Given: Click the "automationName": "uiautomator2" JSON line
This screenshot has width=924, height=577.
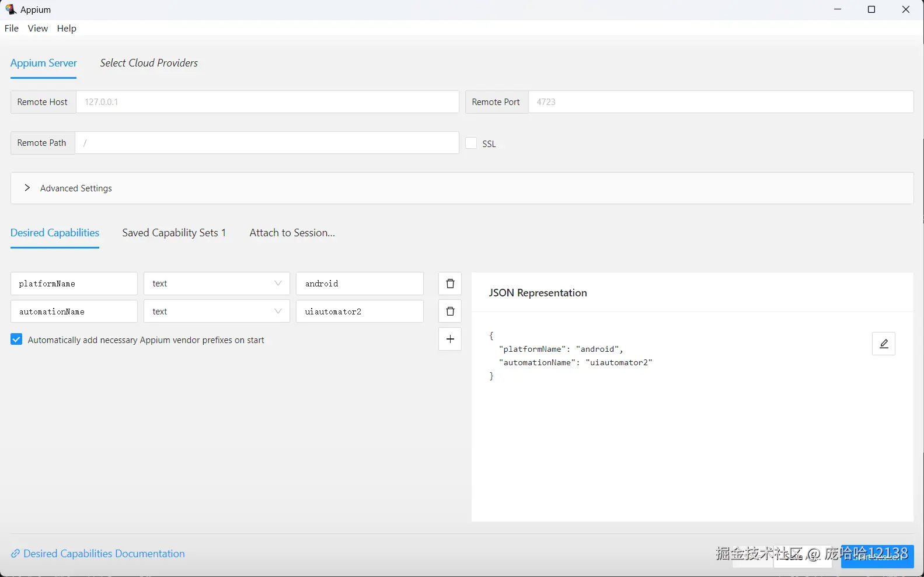Looking at the screenshot, I should coord(576,362).
